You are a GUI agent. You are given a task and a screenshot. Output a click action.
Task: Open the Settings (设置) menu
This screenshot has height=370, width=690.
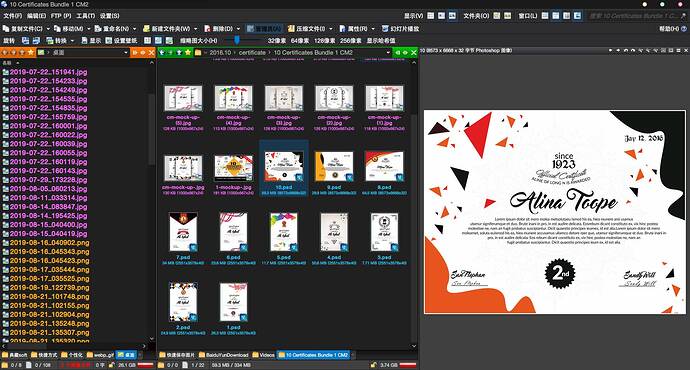(x=110, y=16)
